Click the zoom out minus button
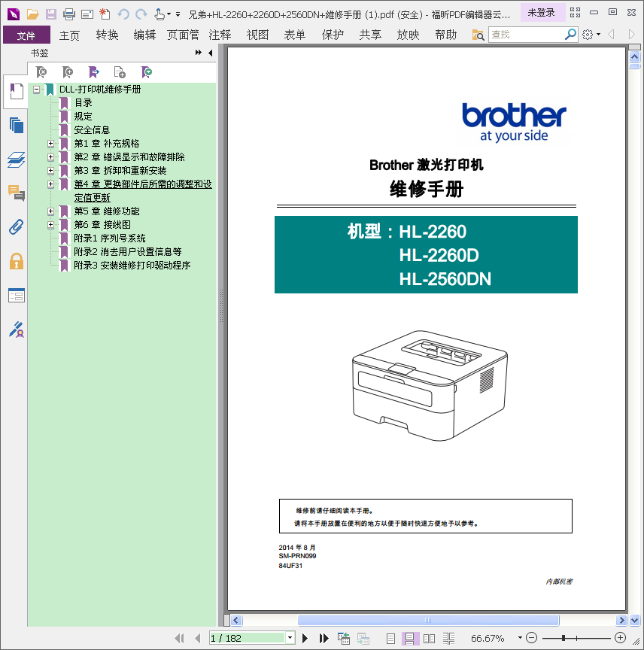Viewport: 644px width, 650px height. click(531, 638)
